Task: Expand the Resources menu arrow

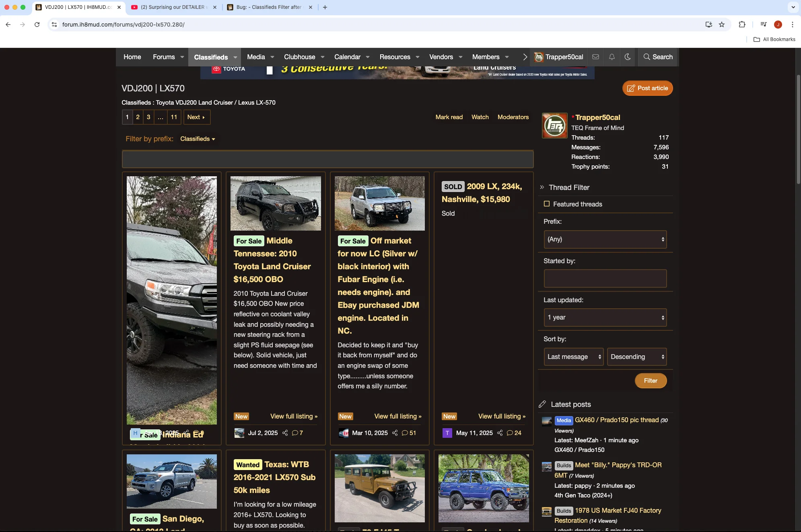Action: point(417,57)
